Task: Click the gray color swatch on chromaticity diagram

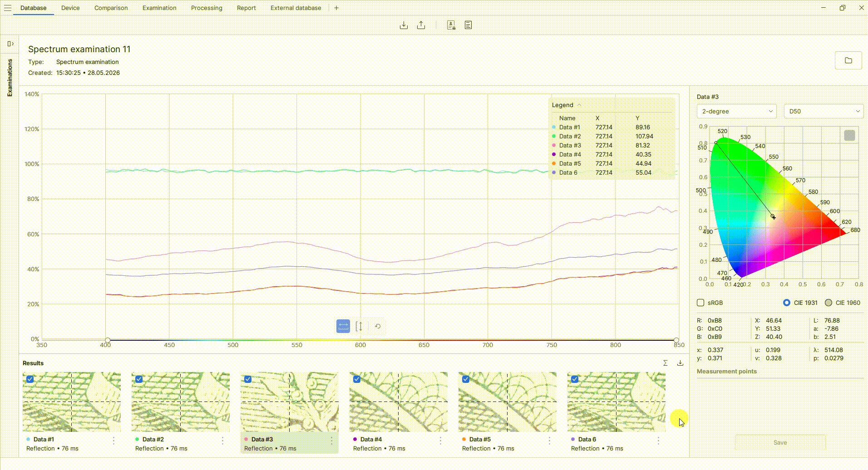Action: click(x=849, y=135)
